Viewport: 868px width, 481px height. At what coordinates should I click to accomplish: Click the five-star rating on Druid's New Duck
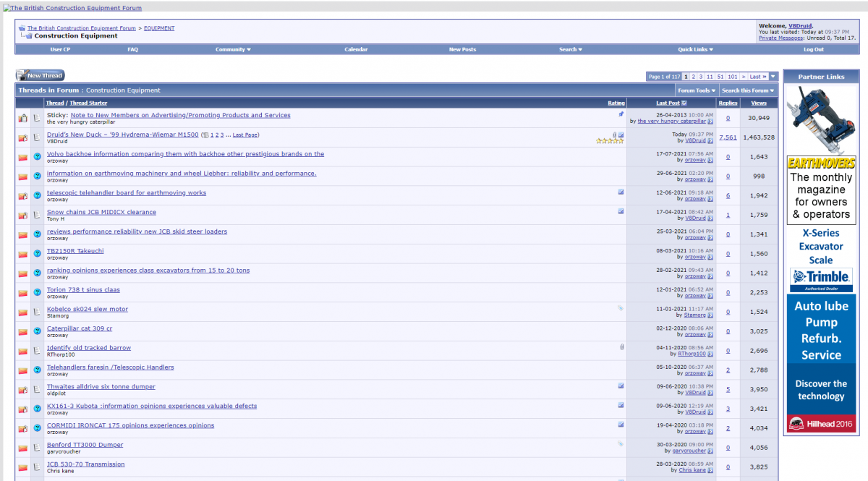610,141
